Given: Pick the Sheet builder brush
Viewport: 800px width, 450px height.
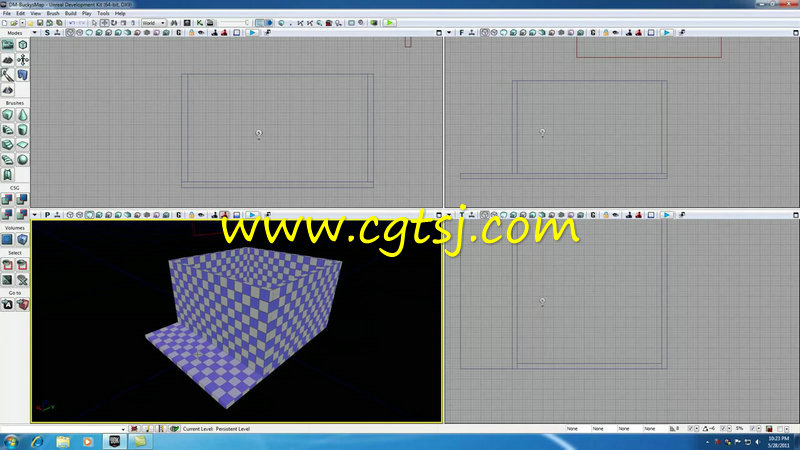Looking at the screenshot, I should click(x=22, y=145).
